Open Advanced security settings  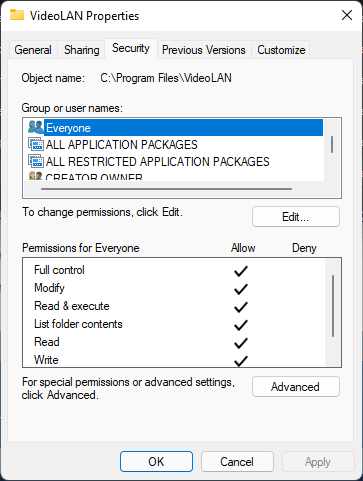click(296, 387)
